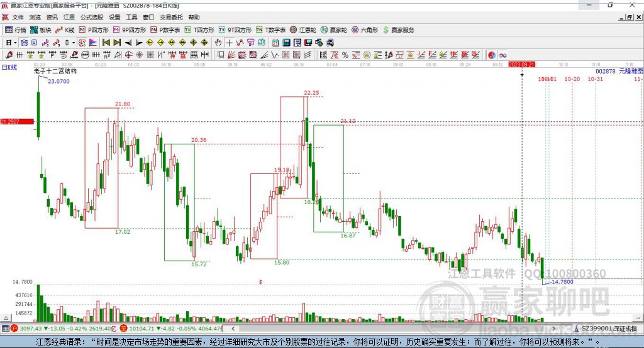Click the 沪 index status icon
Viewport: 644px width, 348px height.
[x=15, y=329]
